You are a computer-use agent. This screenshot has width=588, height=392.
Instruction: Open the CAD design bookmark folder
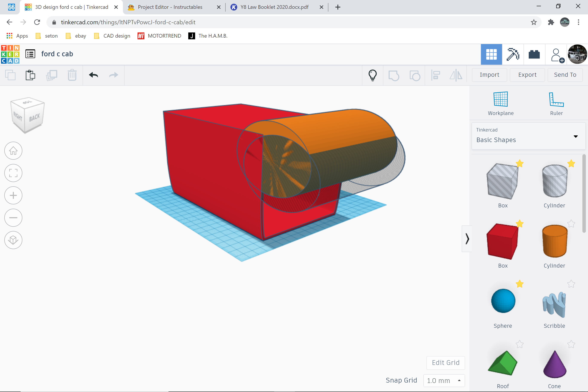click(112, 36)
